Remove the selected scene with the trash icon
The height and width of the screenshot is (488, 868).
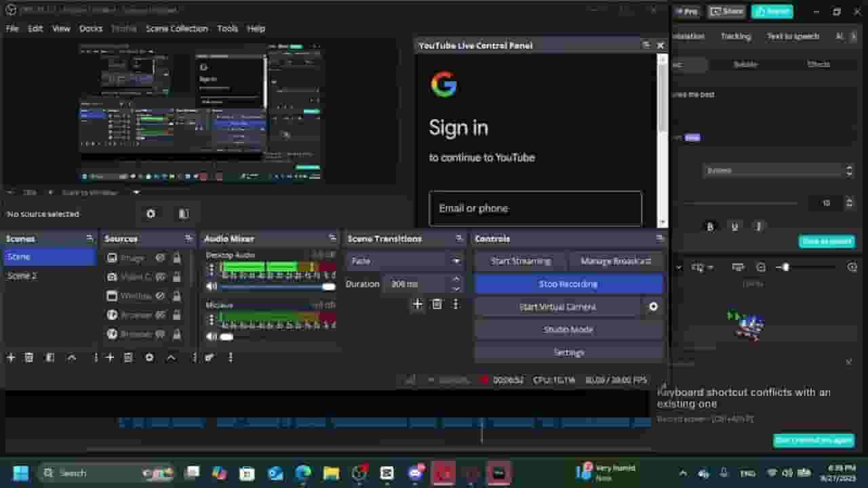(29, 357)
